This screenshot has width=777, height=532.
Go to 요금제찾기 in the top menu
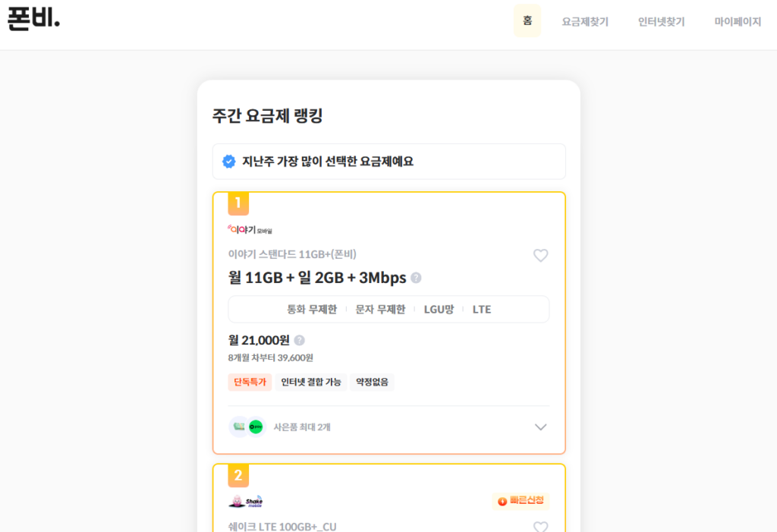585,22
